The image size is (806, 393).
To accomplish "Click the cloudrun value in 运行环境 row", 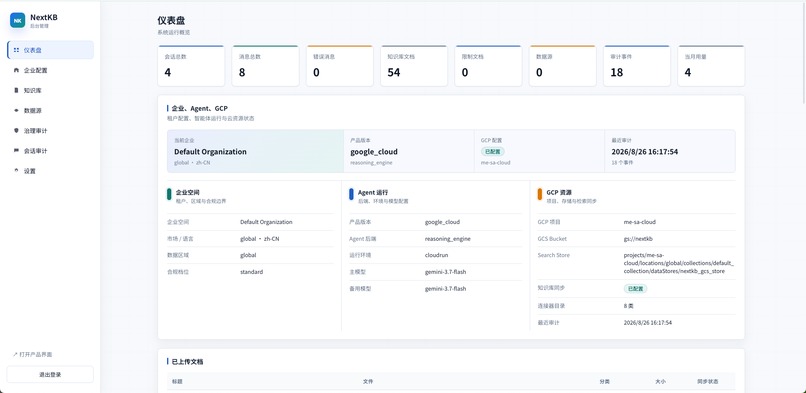I will pyautogui.click(x=436, y=255).
